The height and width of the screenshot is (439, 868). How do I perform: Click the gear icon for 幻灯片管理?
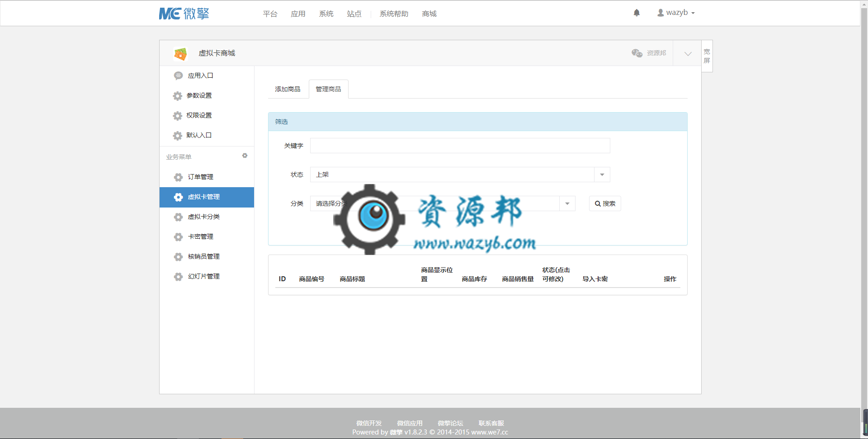(178, 277)
